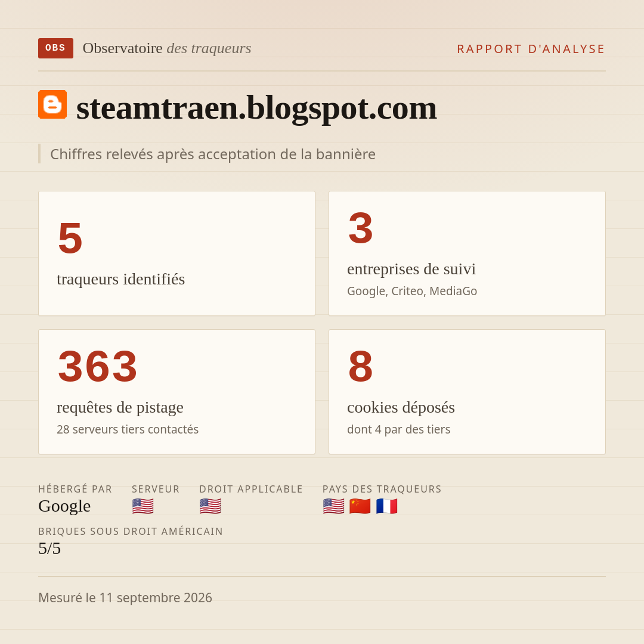Click the Google host name
Image resolution: width=644 pixels, height=644 pixels.
tap(64, 506)
